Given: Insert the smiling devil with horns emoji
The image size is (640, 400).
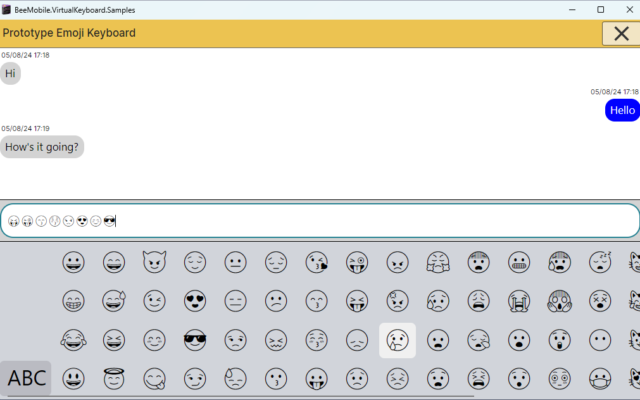Looking at the screenshot, I should [x=154, y=262].
